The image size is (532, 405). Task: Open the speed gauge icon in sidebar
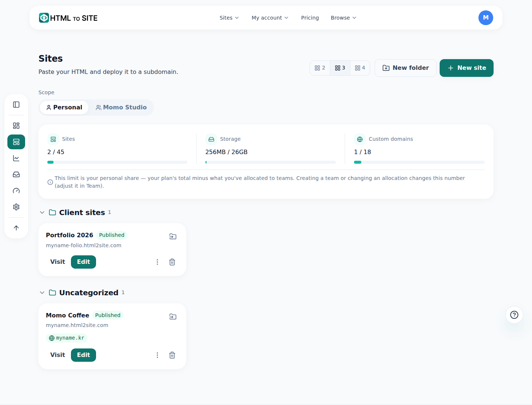(16, 191)
